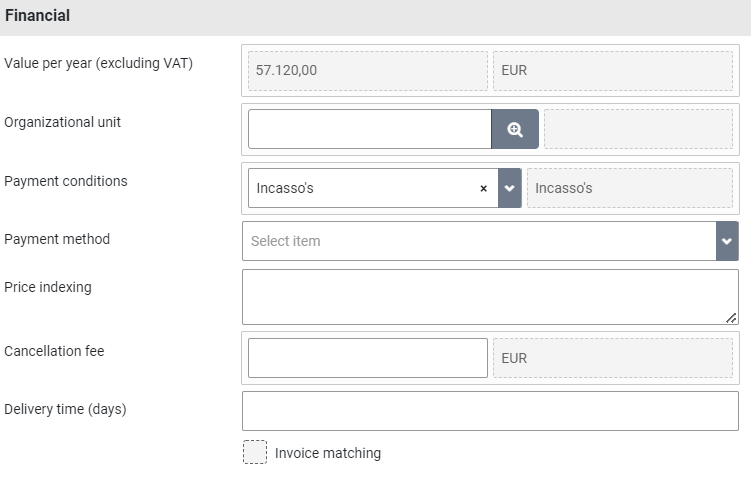Screen dimensions: 751x477
Task: Enable the Invoice matching checkbox
Action: click(255, 453)
